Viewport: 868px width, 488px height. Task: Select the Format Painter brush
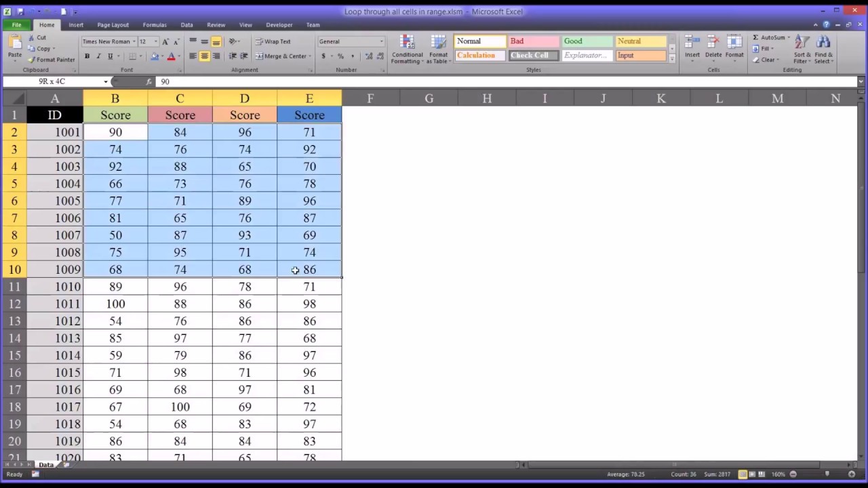coord(32,60)
